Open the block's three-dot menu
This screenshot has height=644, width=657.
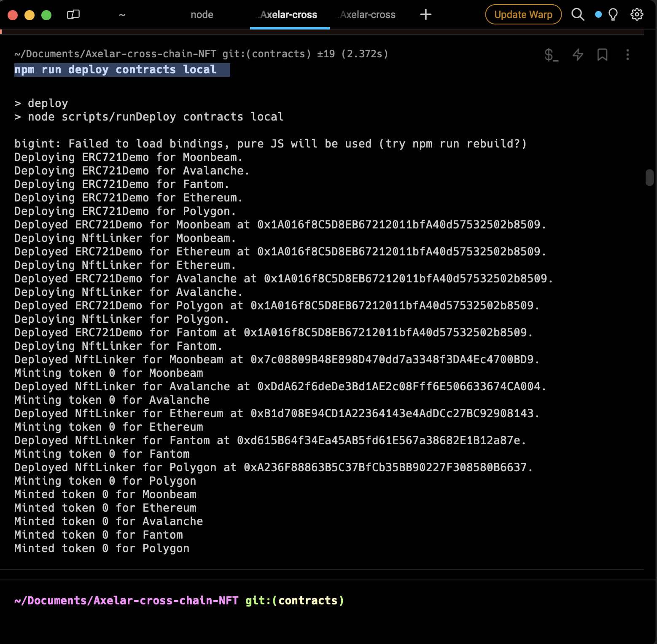point(627,55)
